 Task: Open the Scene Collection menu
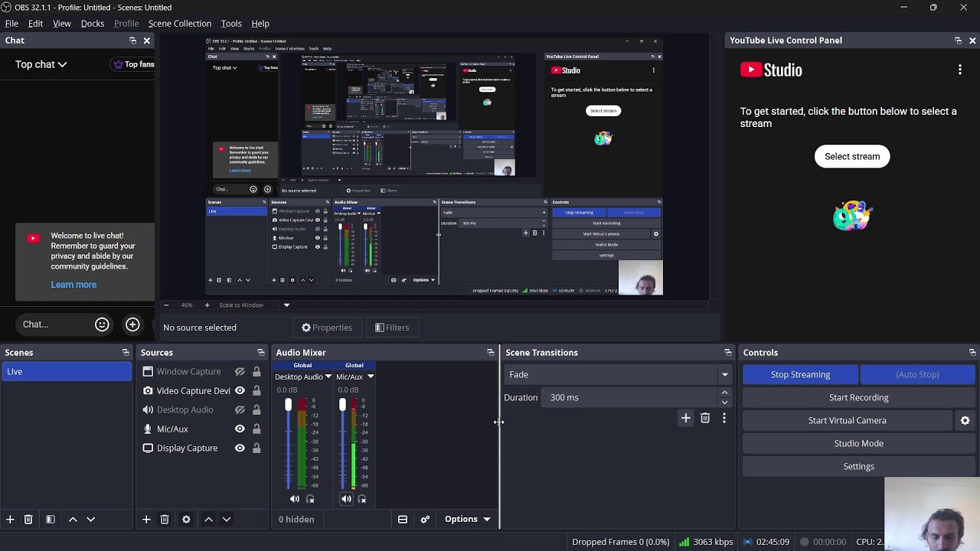(x=180, y=24)
